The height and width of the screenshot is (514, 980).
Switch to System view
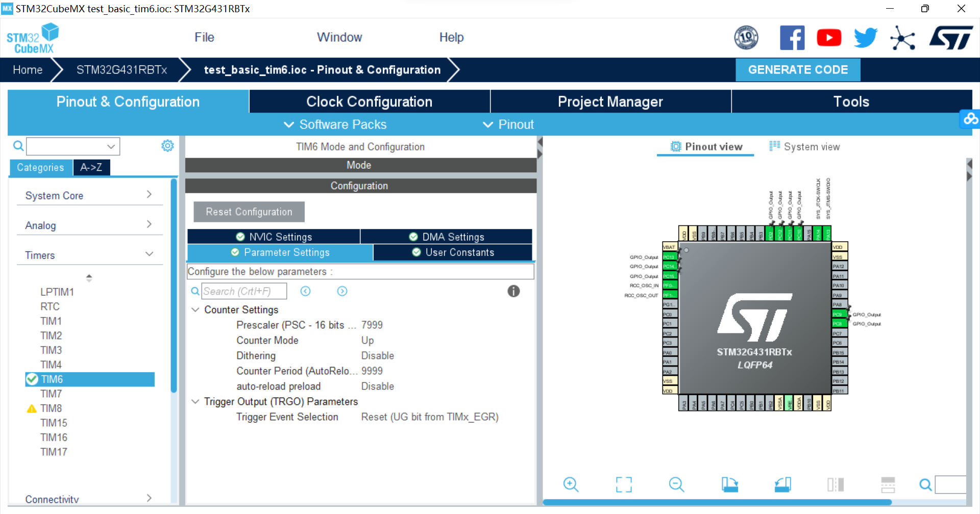(x=805, y=147)
